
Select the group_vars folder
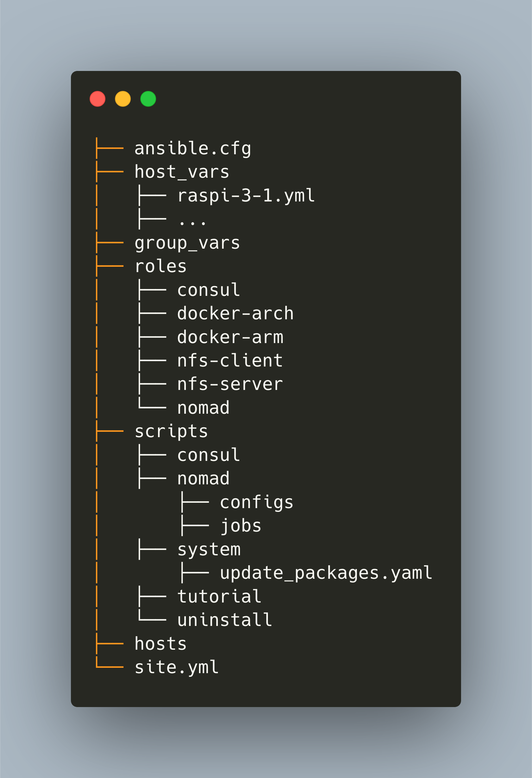point(187,243)
